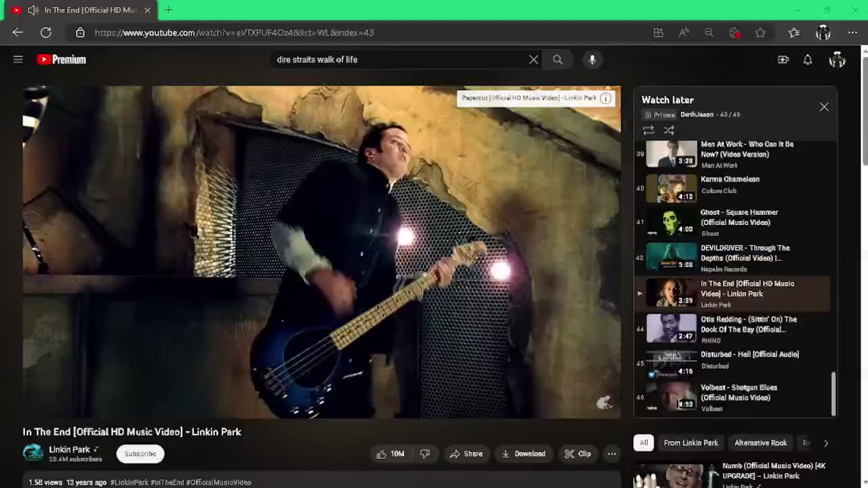Open YouTube notifications bell
This screenshot has width=868, height=488.
click(808, 60)
